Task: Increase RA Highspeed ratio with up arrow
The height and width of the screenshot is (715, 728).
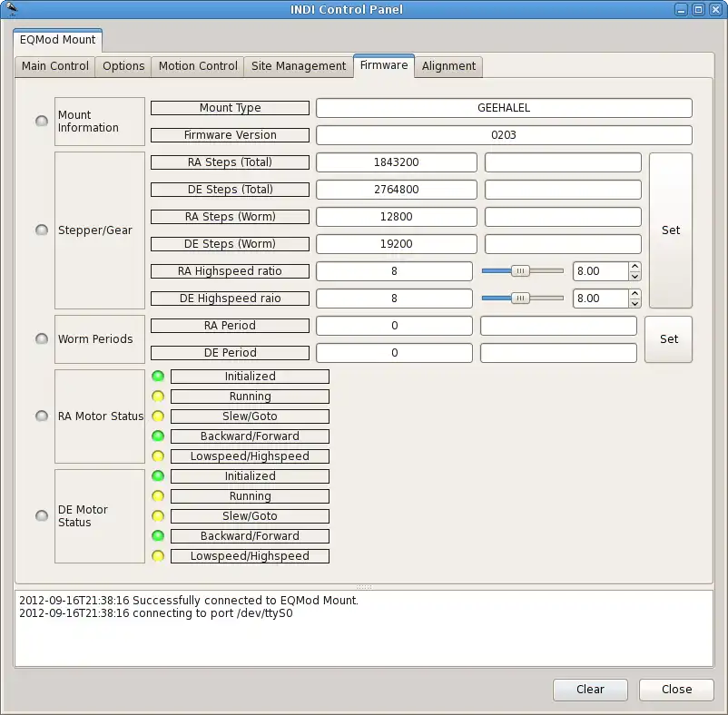Action: (x=635, y=267)
